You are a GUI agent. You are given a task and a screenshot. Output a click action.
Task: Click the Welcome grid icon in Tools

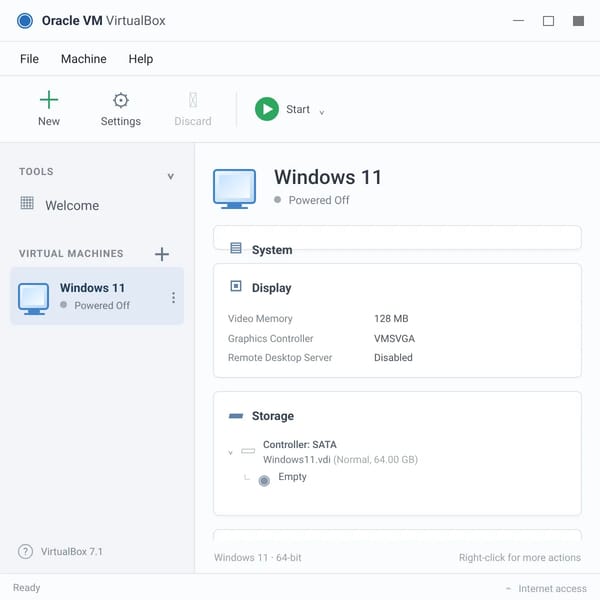27,203
